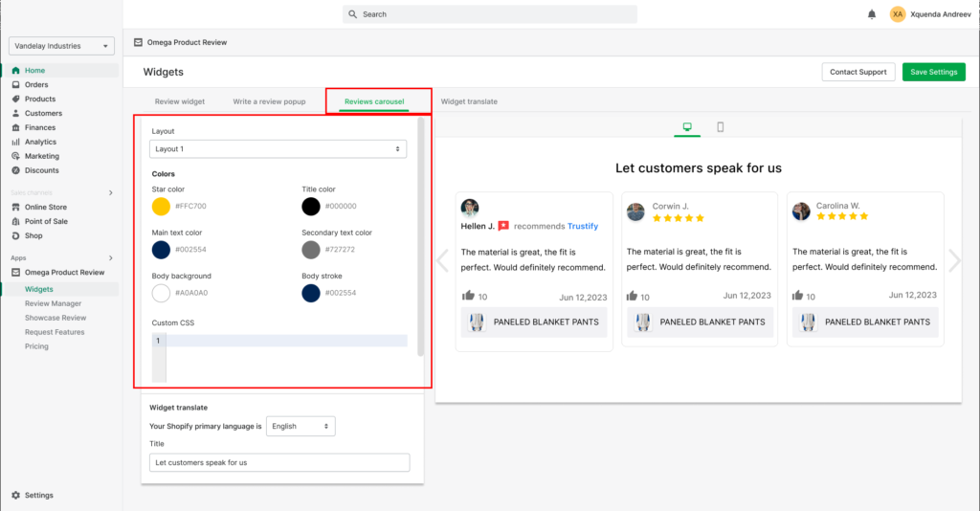Open Showcase Review in sidebar

click(56, 318)
